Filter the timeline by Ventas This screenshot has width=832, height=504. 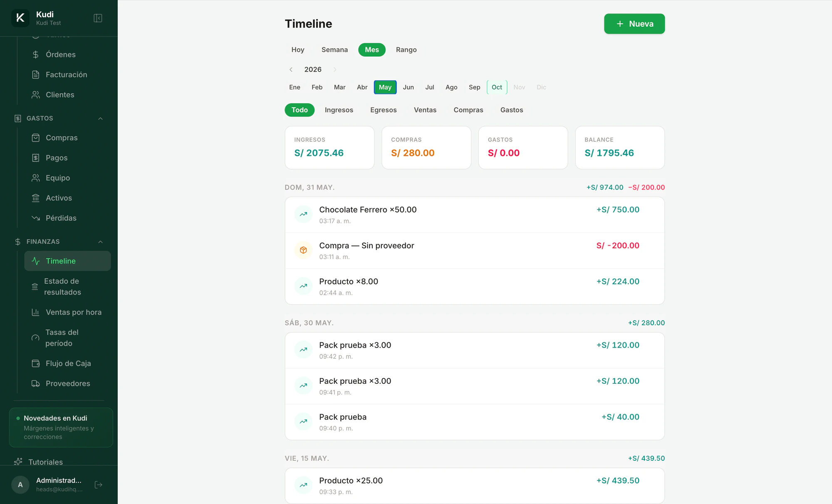[425, 110]
